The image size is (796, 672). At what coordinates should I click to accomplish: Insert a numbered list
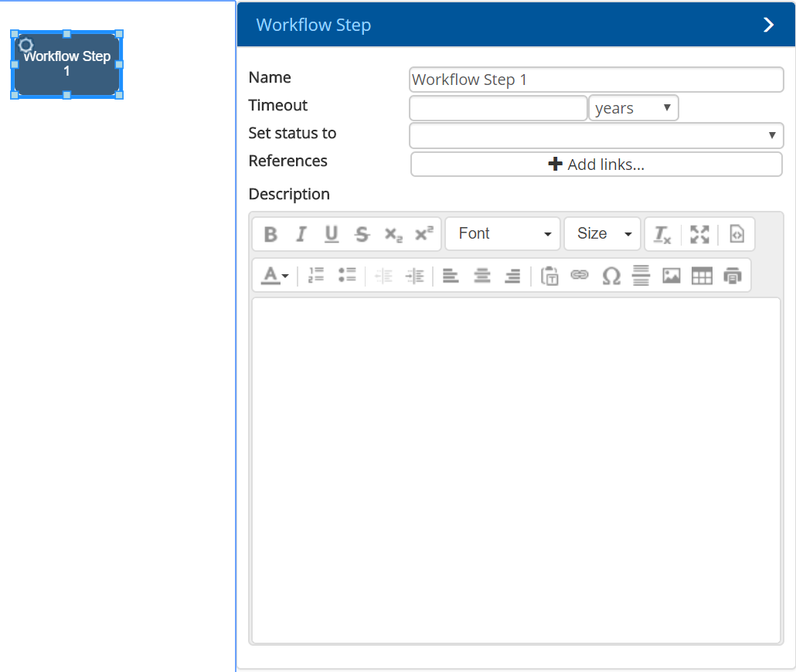tap(316, 275)
